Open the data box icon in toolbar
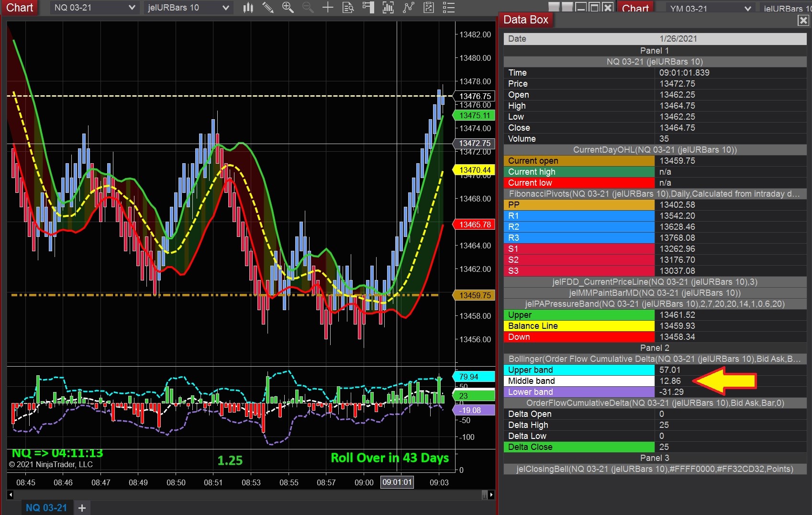 348,8
